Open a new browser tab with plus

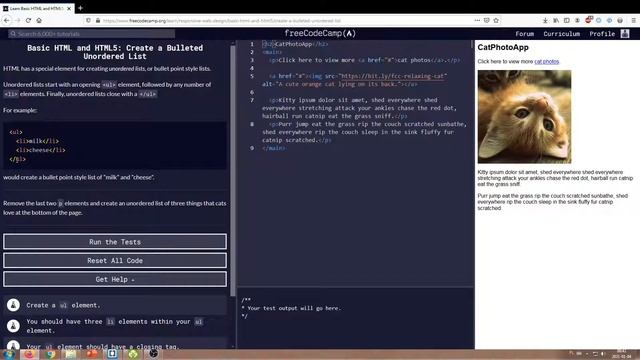(x=80, y=8)
